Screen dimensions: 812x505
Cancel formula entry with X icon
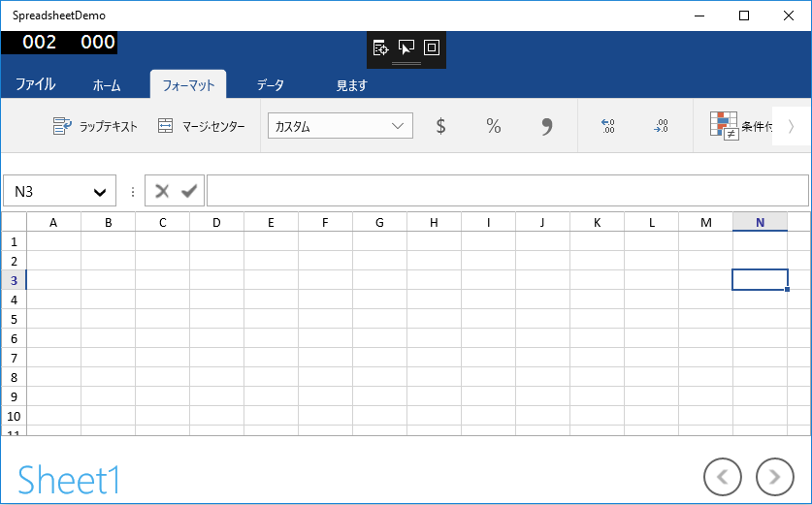162,192
